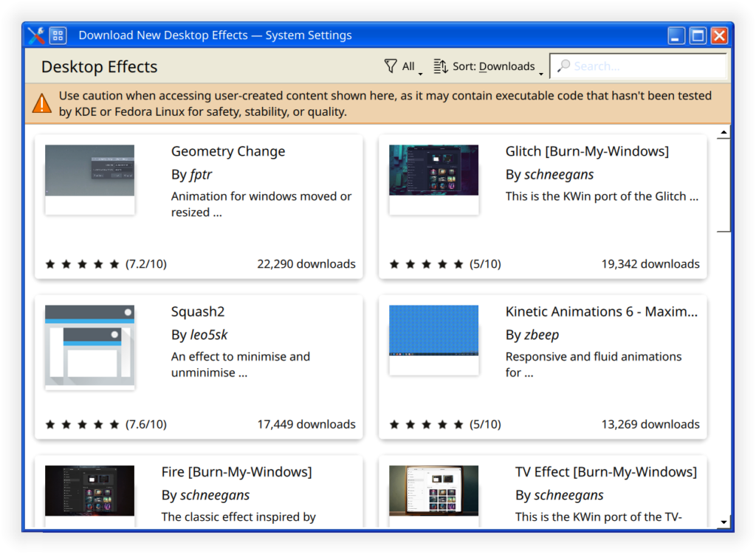The image size is (756, 554).
Task: Minimize the Download New Desktop Effects window
Action: pos(676,35)
